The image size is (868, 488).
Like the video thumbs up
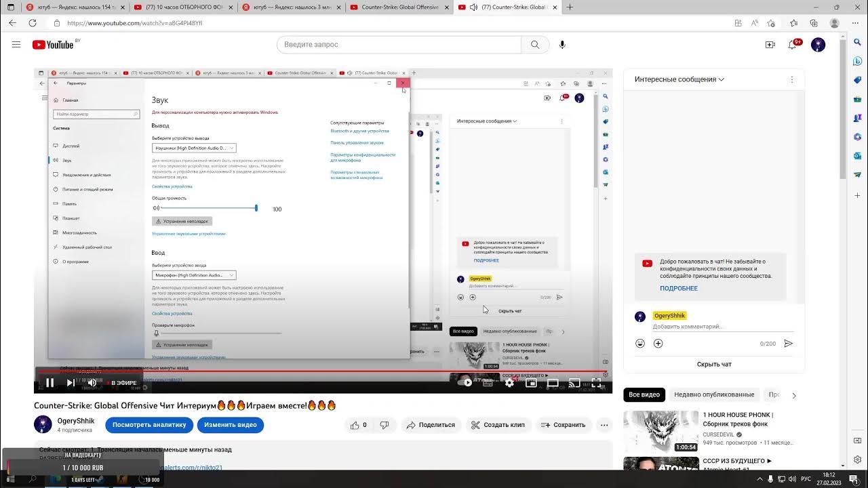(x=359, y=425)
